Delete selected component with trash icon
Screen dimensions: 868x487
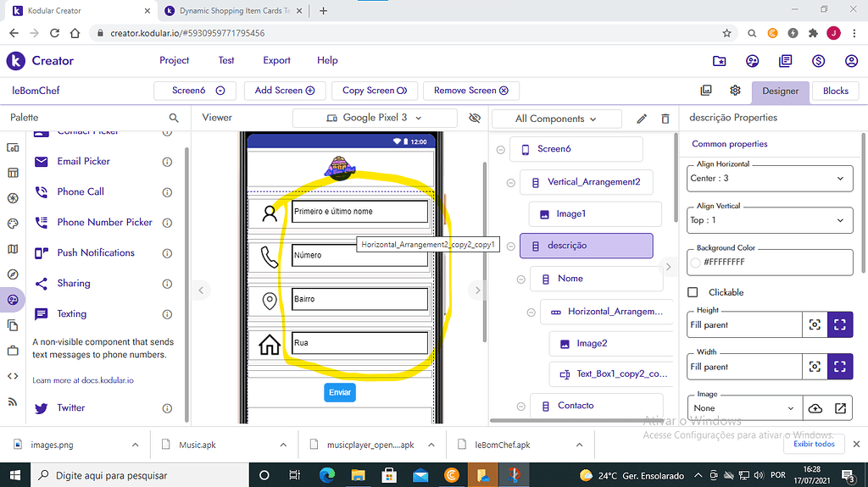coord(665,119)
